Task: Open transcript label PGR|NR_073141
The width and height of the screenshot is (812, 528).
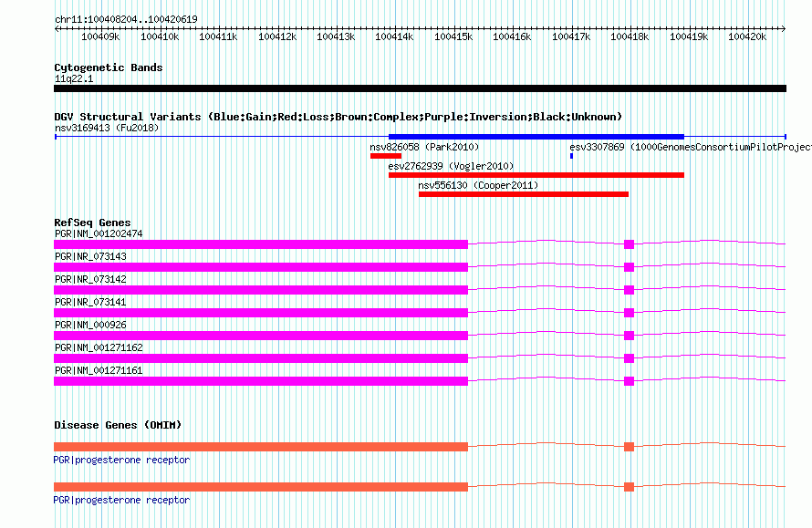Action: [90, 303]
